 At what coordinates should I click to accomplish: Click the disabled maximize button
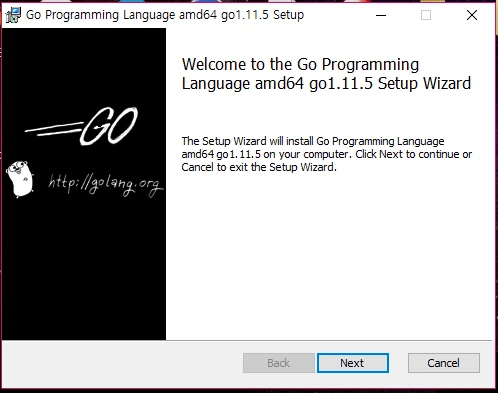pos(426,15)
